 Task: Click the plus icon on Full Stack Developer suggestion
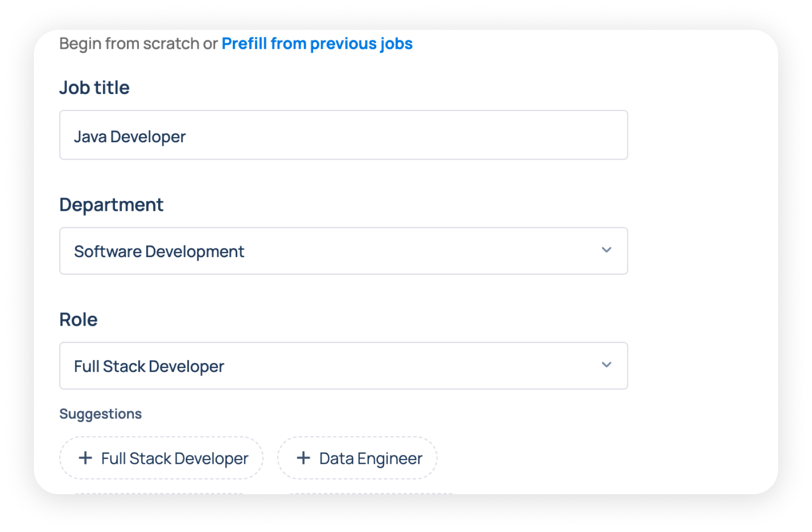pos(86,458)
